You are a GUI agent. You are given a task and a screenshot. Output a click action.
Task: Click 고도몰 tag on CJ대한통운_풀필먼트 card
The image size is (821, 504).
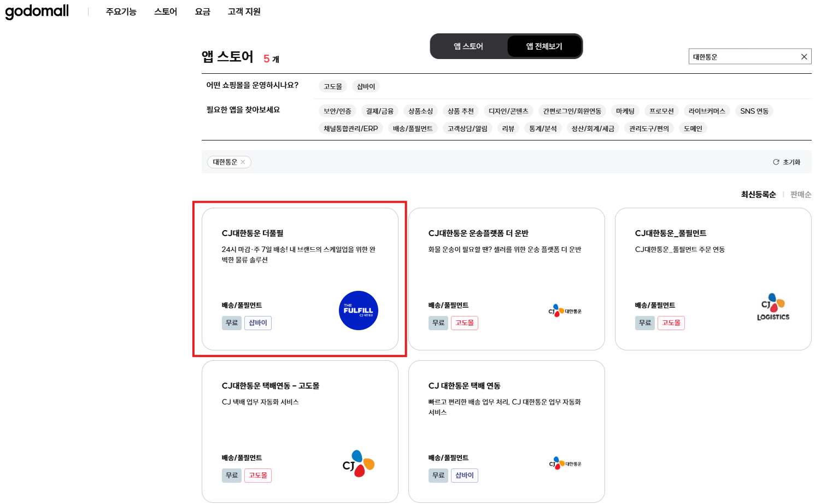click(671, 323)
